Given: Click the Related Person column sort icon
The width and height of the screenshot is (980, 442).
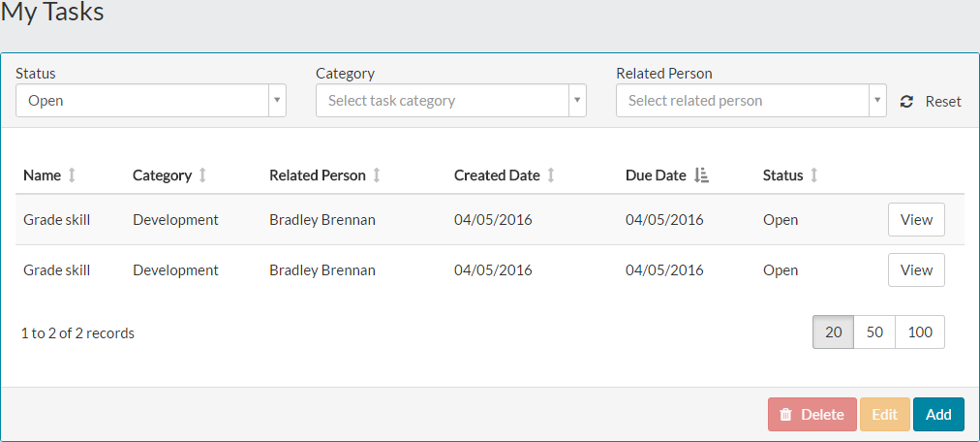Looking at the screenshot, I should 377,175.
